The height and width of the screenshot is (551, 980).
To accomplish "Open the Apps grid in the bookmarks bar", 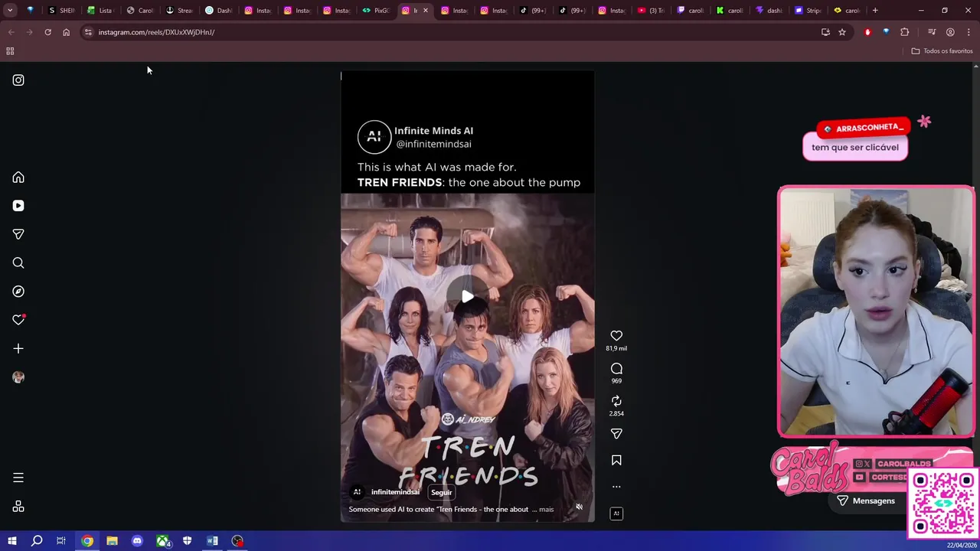I will point(10,51).
